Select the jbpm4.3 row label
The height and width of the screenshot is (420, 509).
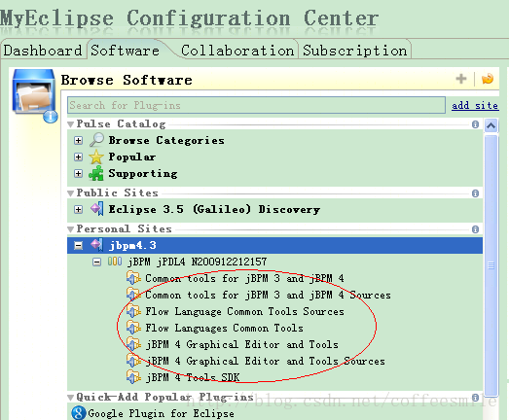tap(132, 246)
